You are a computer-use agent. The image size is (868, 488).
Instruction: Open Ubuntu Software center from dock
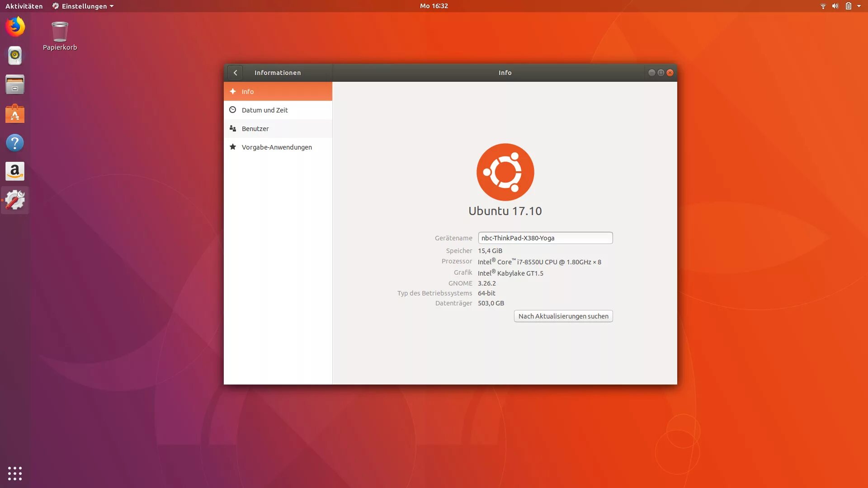(15, 114)
